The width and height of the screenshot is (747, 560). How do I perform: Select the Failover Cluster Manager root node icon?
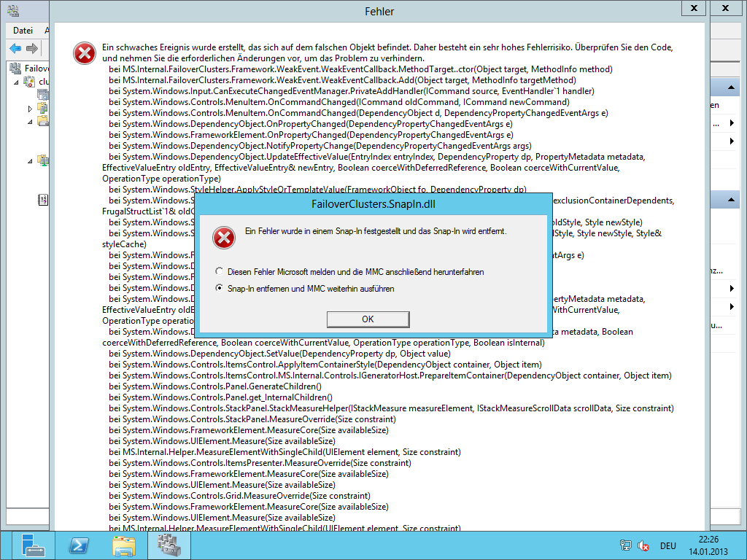pos(15,68)
